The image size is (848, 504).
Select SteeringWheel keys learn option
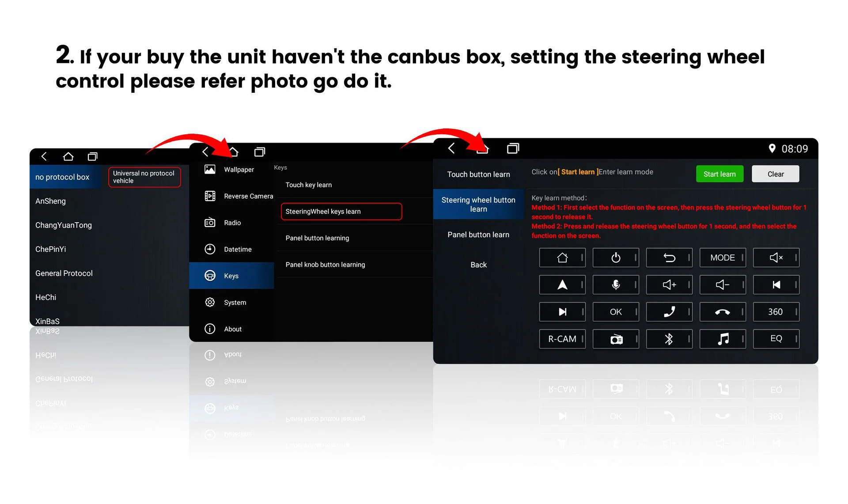click(x=341, y=212)
